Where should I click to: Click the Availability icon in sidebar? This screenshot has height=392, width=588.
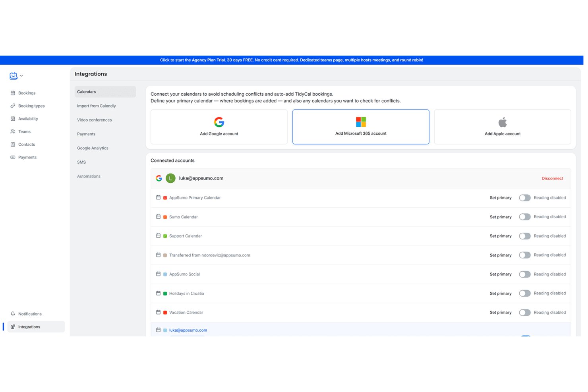click(13, 119)
